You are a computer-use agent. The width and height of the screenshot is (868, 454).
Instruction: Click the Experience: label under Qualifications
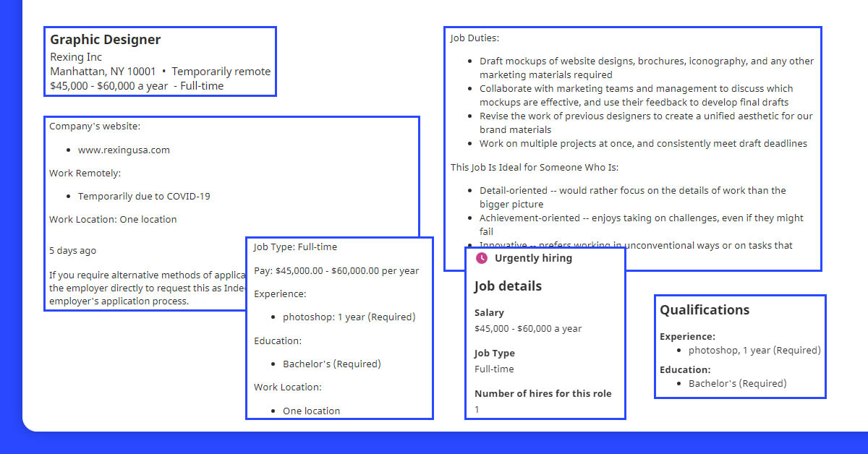coord(687,337)
